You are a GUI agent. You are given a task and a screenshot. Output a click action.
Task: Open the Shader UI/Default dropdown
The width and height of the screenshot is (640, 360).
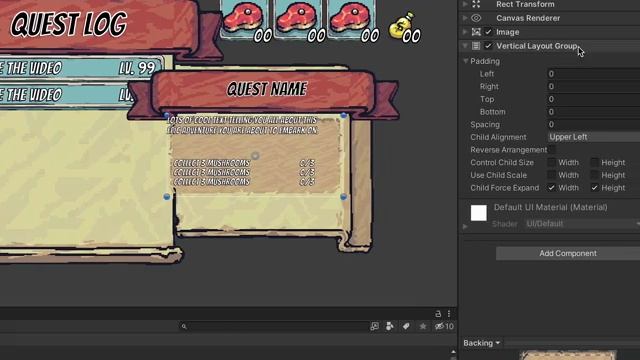(x=582, y=224)
